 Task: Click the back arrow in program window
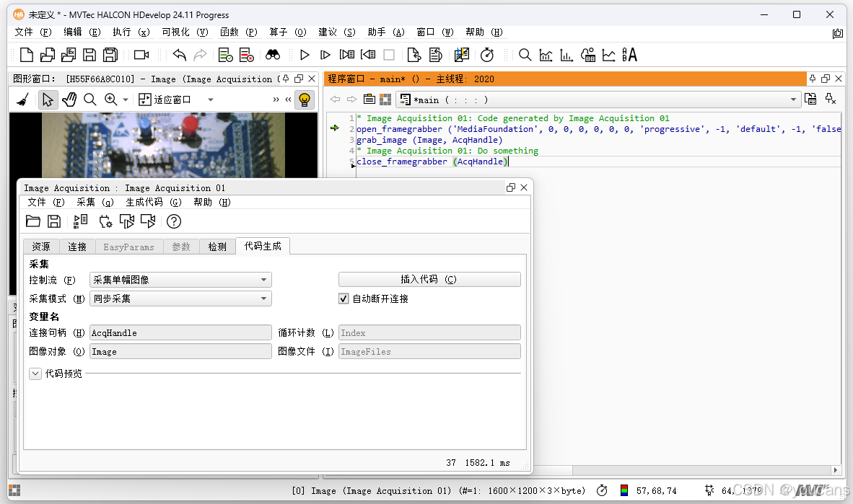pos(335,100)
